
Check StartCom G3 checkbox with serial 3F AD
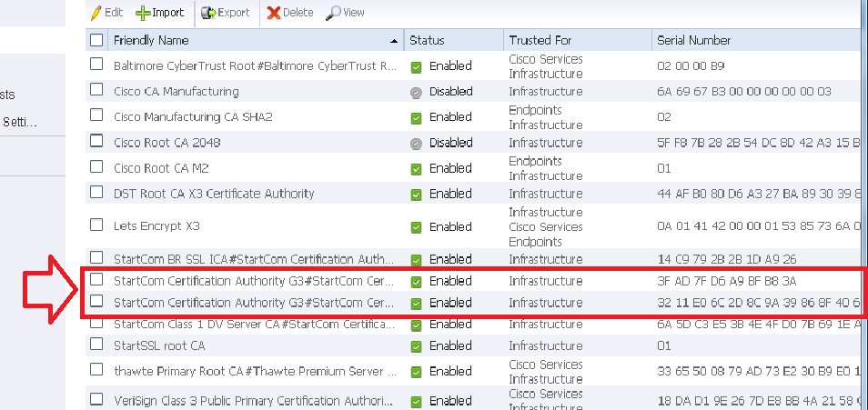(96, 279)
